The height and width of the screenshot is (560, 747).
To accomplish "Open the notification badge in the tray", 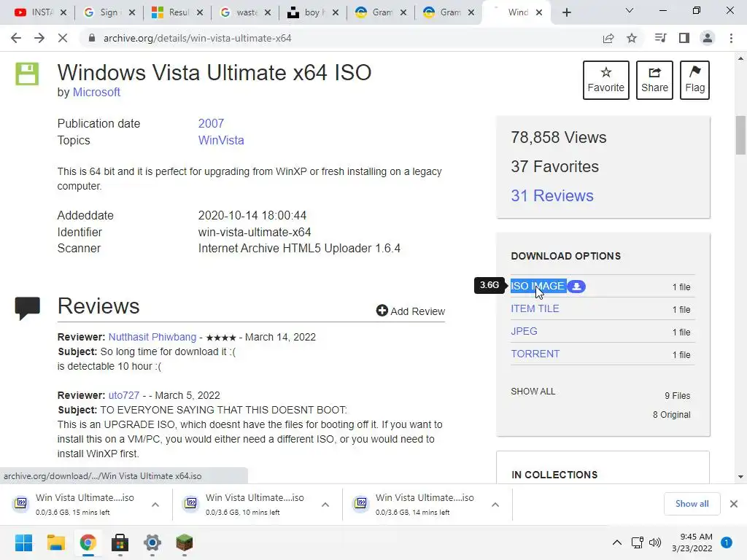I will (727, 542).
